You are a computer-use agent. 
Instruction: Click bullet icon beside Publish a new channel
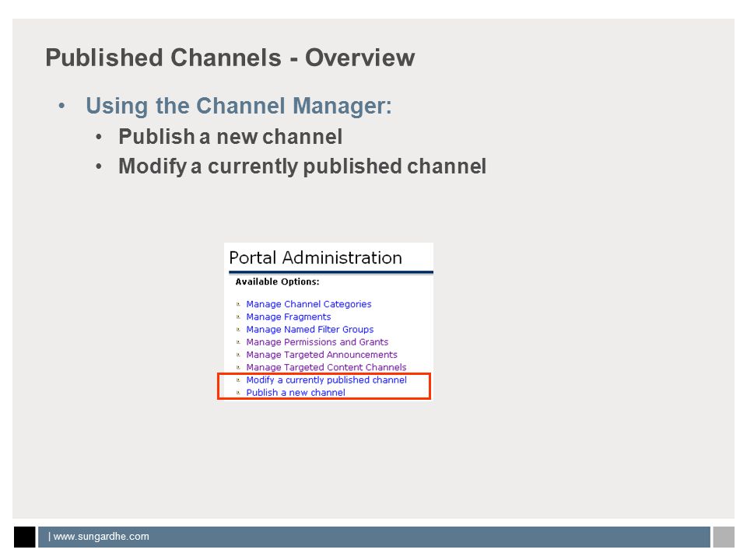point(238,392)
